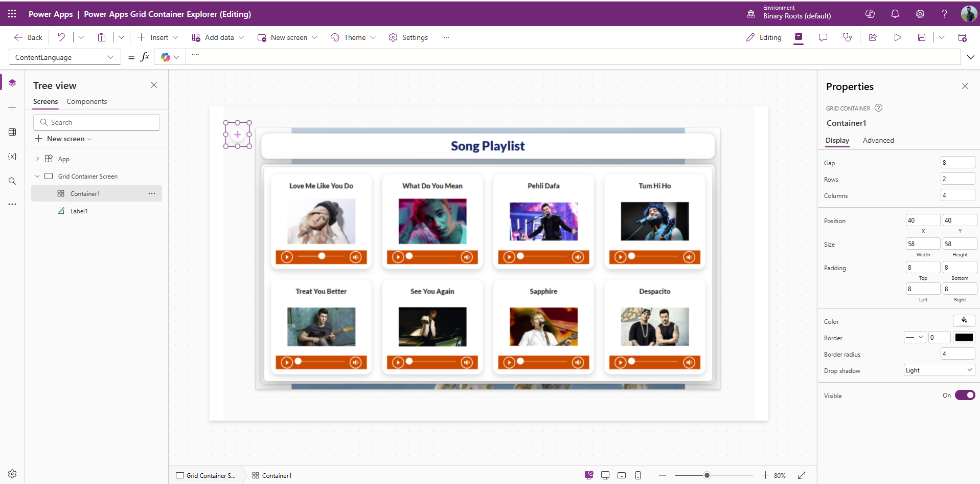
Task: Click the Love Me Like You Do progress slider
Action: [322, 256]
